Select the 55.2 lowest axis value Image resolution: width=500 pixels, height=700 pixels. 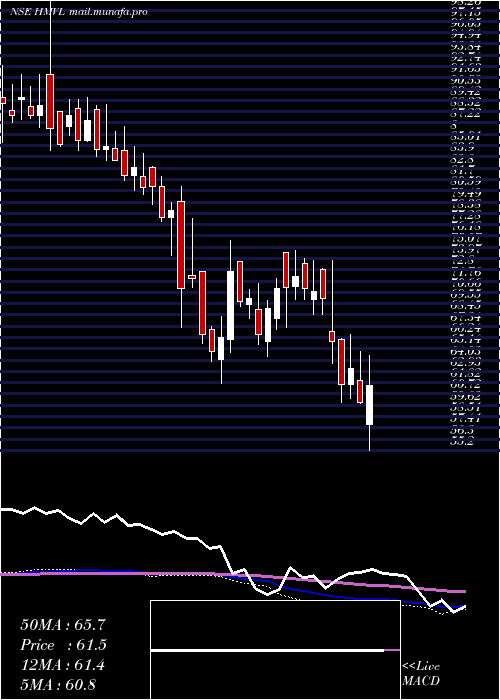click(x=462, y=443)
